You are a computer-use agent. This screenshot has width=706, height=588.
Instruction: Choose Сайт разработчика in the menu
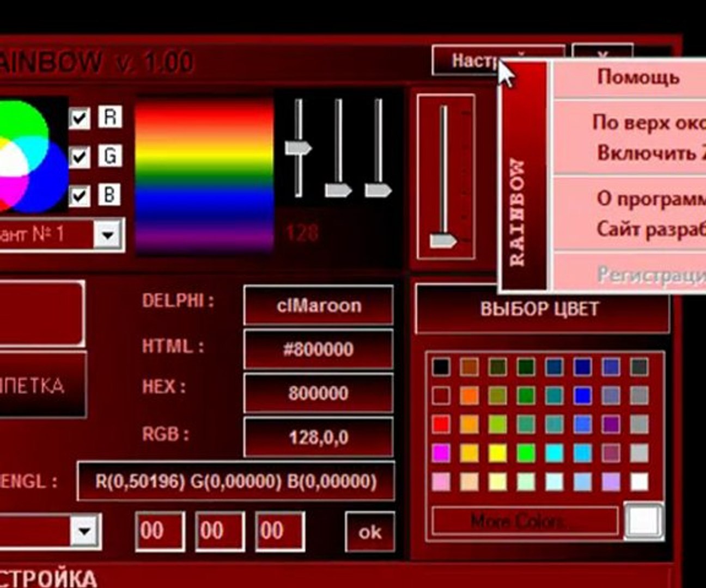click(x=651, y=229)
